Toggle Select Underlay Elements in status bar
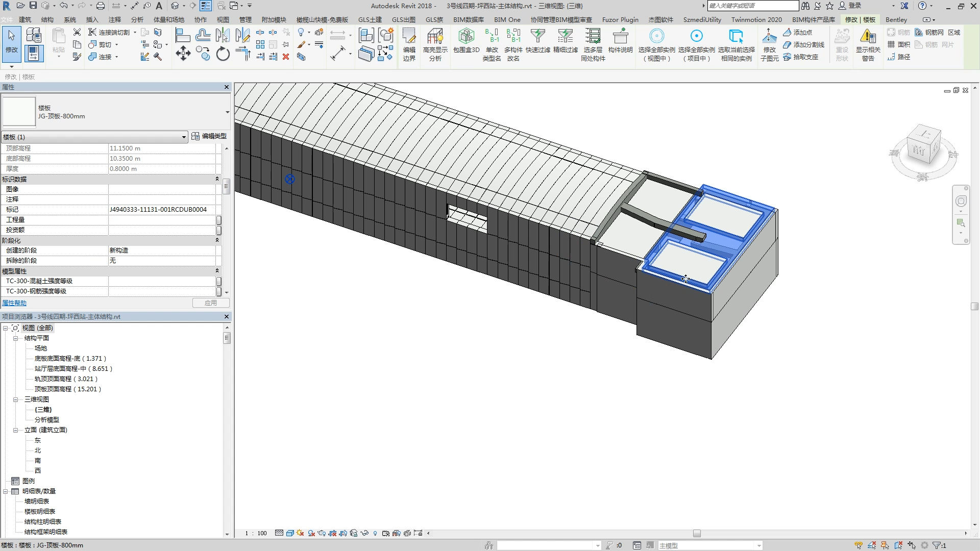This screenshot has width=980, height=551. click(872, 545)
